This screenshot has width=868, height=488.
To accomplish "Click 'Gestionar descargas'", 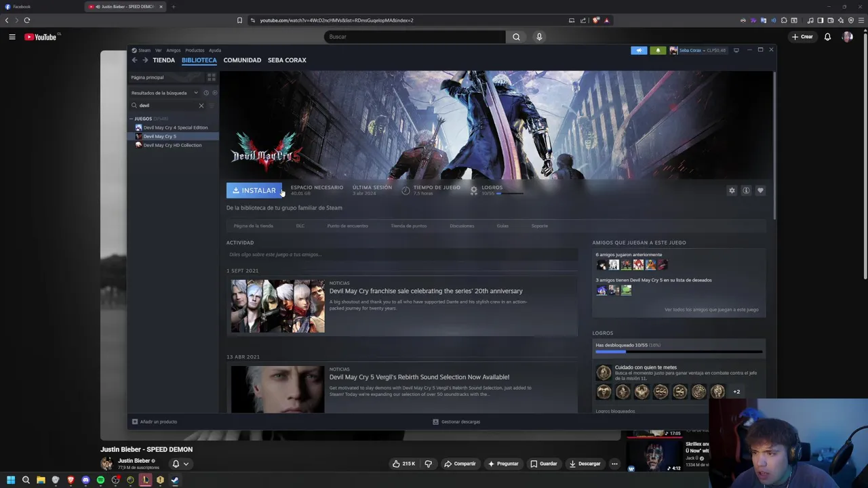I will point(456,422).
